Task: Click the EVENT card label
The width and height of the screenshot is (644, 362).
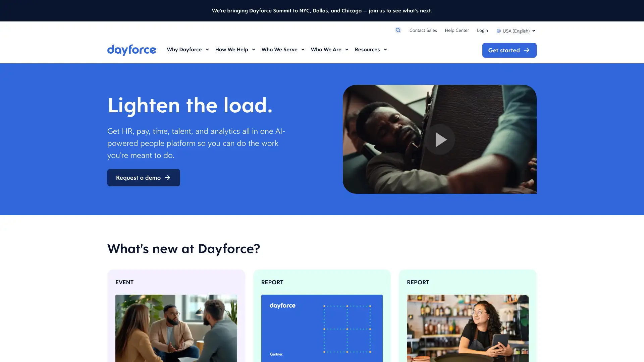Action: 124,282
